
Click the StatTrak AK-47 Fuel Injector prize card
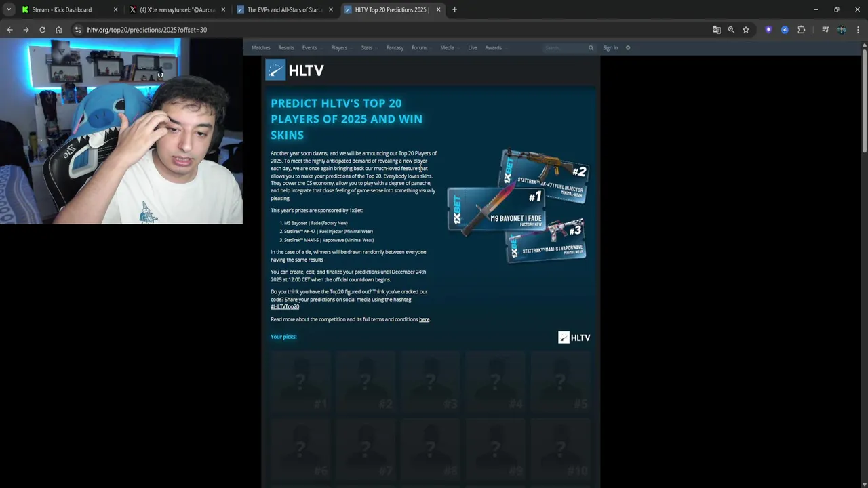545,176
